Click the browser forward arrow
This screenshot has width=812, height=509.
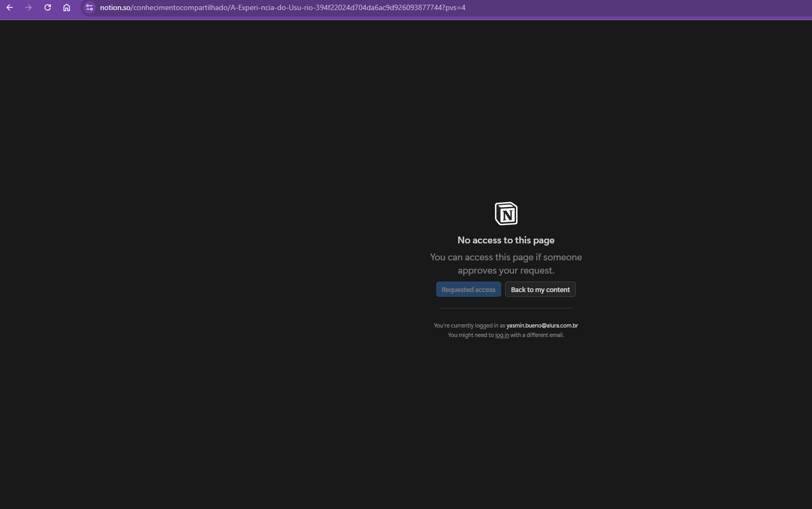pyautogui.click(x=29, y=7)
